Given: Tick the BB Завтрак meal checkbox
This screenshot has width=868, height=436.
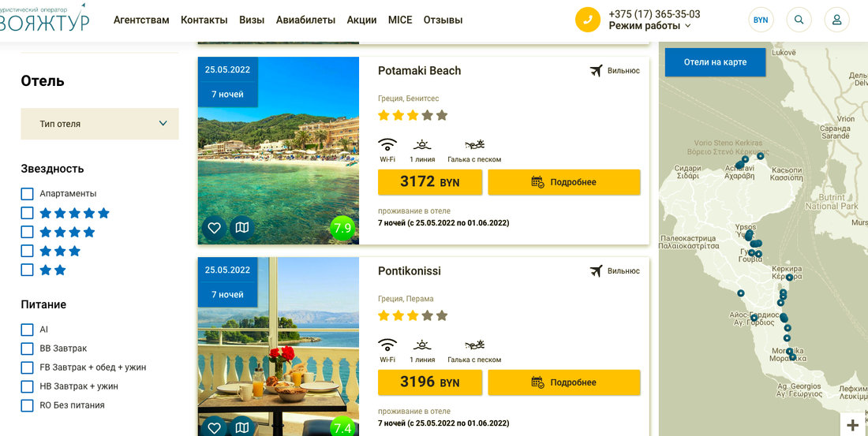Looking at the screenshot, I should 28,348.
